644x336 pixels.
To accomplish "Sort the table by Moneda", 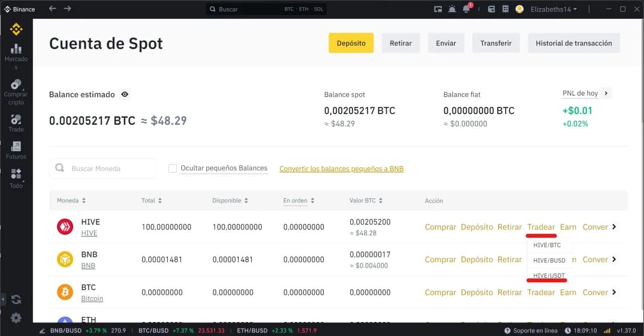I will pyautogui.click(x=71, y=200).
